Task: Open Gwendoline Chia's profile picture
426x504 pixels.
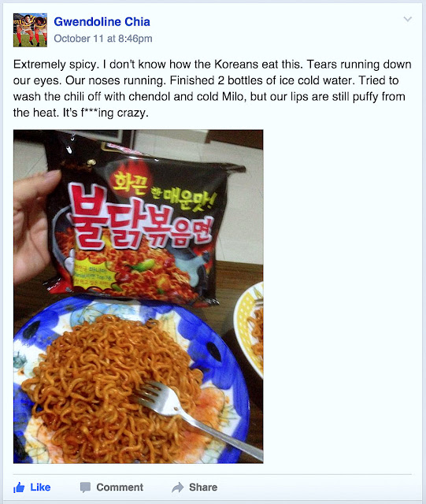Action: (30, 30)
